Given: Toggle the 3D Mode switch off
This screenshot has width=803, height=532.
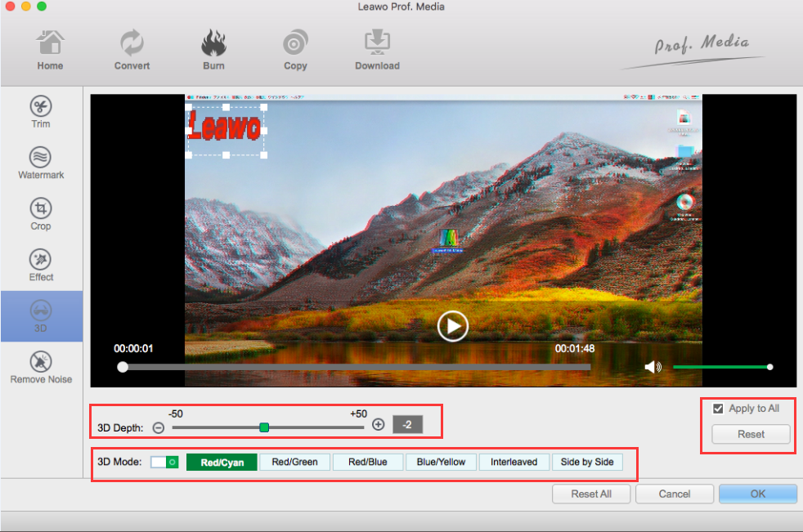Looking at the screenshot, I should point(164,463).
